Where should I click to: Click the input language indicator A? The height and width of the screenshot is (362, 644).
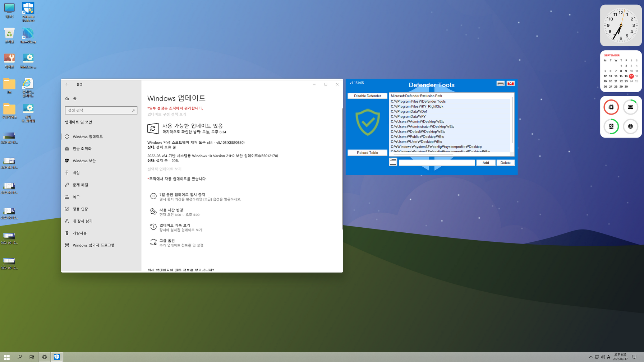(608, 357)
